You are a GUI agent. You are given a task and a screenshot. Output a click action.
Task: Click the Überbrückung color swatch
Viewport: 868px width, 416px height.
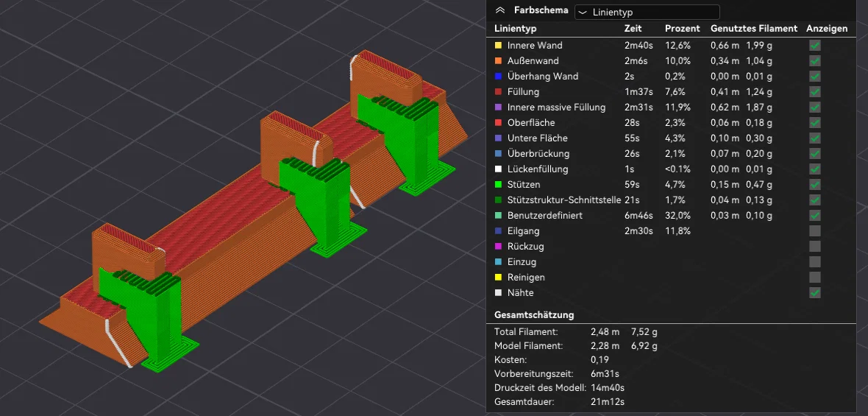pos(498,153)
